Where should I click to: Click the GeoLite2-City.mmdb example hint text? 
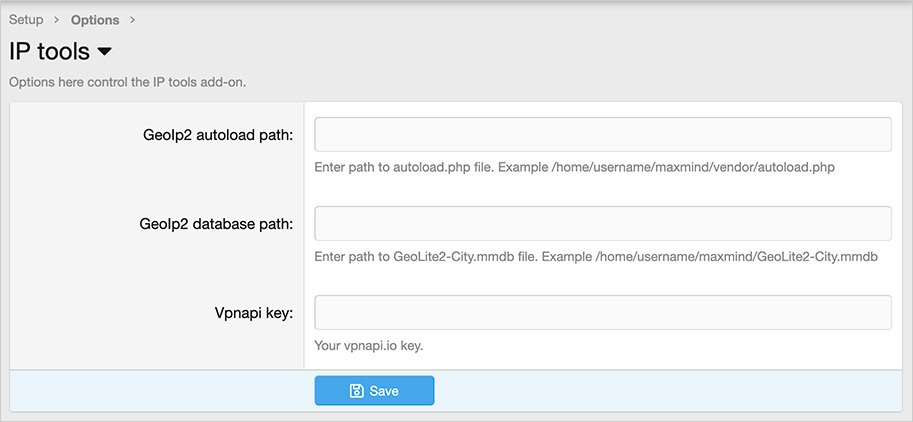[595, 257]
